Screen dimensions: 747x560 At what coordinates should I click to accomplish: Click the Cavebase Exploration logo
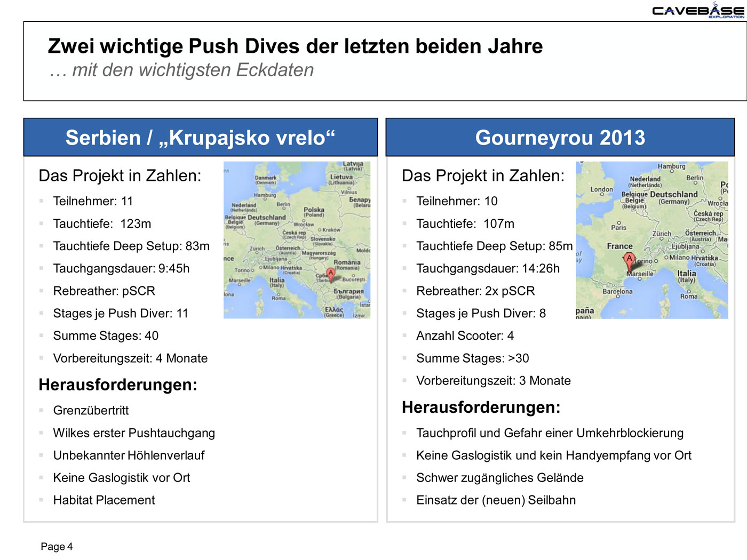tap(698, 11)
